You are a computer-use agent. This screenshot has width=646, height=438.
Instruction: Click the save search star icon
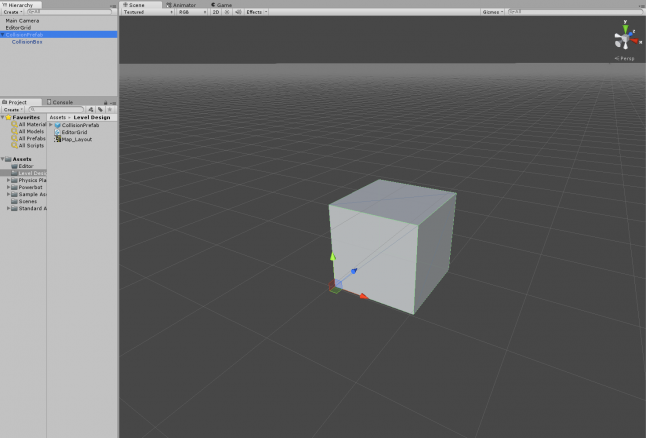tap(110, 109)
